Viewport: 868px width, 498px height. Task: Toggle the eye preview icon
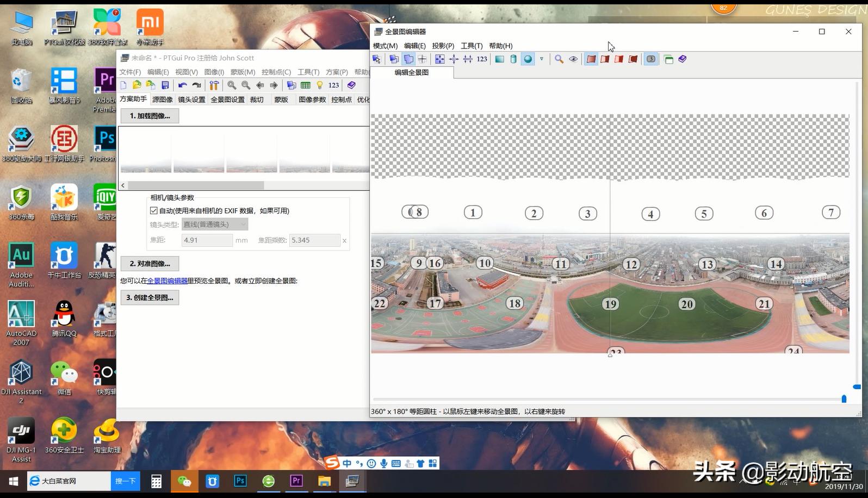pyautogui.click(x=573, y=59)
